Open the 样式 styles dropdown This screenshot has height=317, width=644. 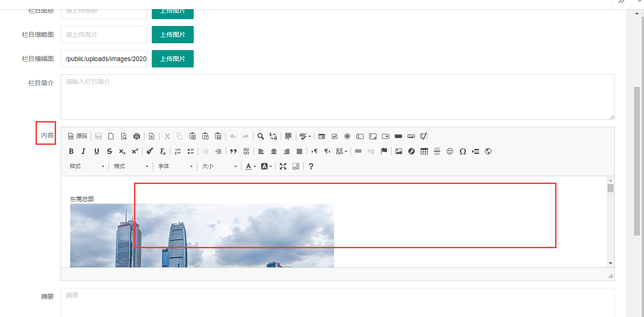point(87,166)
